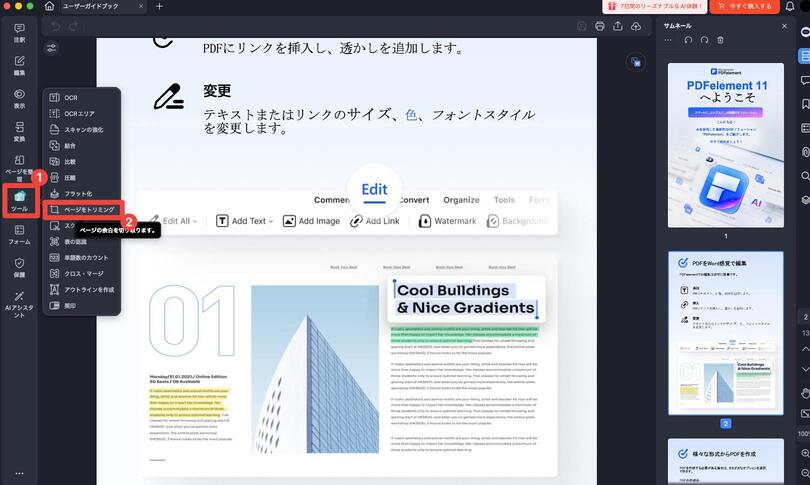
Task: Click the share/export icon in the toolbar
Action: [x=618, y=26]
